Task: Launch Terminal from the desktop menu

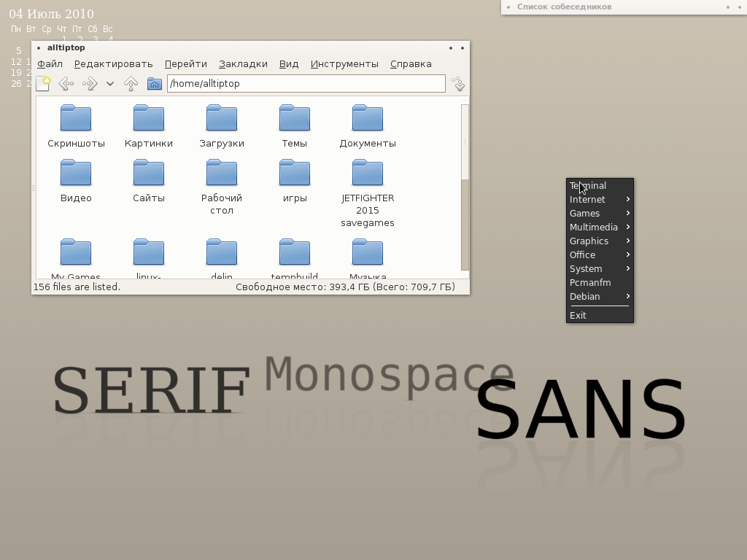Action: click(600, 186)
